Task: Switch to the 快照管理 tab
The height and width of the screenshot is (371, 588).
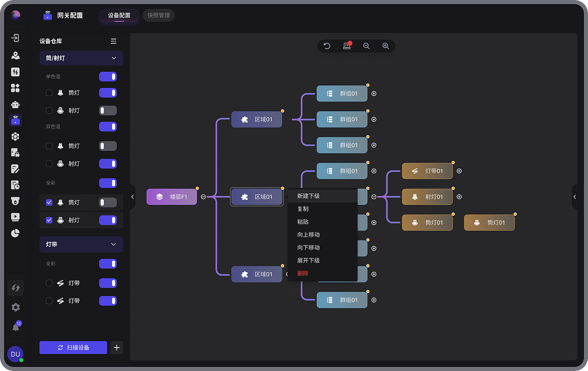Action: [x=158, y=15]
